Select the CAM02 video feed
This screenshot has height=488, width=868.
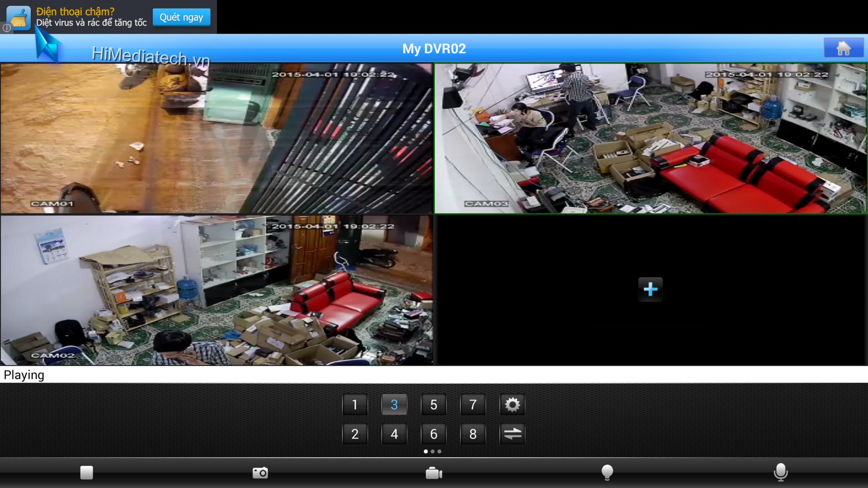click(x=216, y=290)
